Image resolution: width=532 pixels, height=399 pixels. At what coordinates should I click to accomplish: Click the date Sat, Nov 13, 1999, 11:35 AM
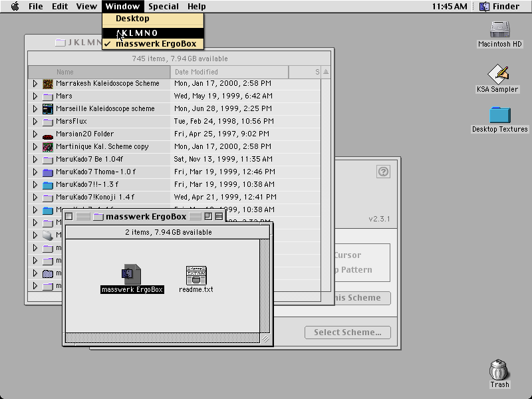tap(223, 159)
